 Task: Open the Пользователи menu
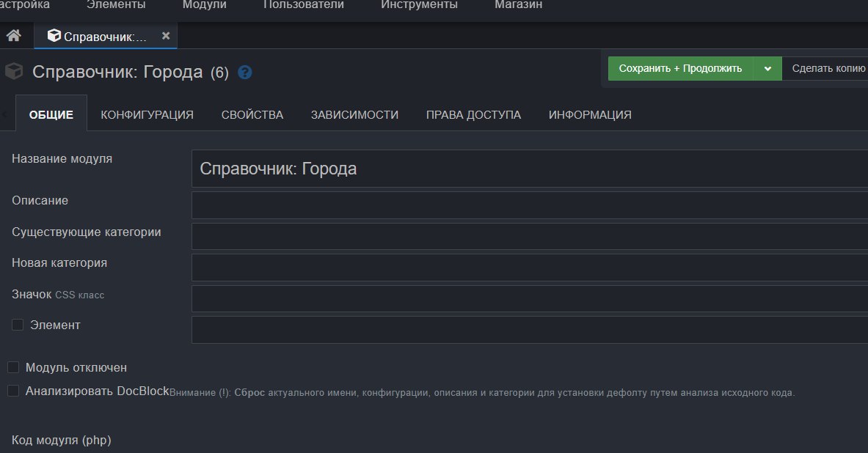303,5
